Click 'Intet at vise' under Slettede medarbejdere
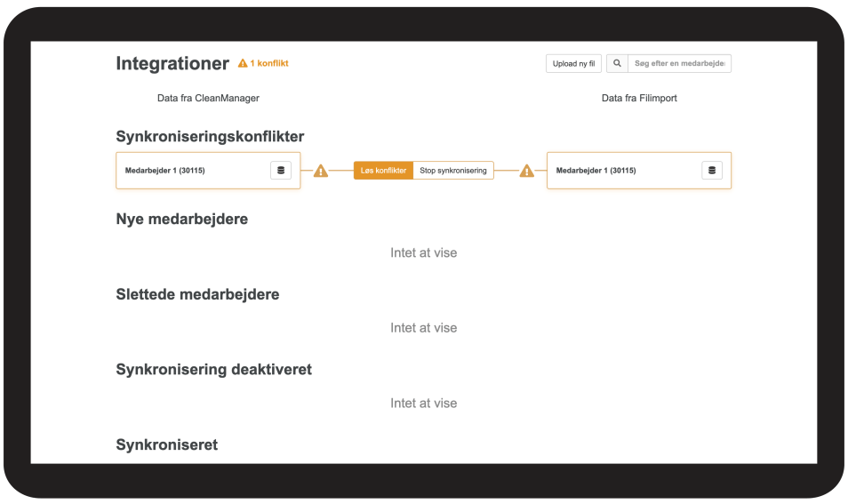 (423, 328)
